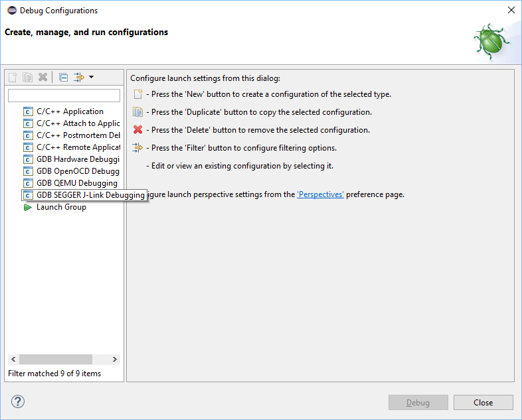
Task: Open the filter dropdown arrow in toolbar
Action: (91, 77)
